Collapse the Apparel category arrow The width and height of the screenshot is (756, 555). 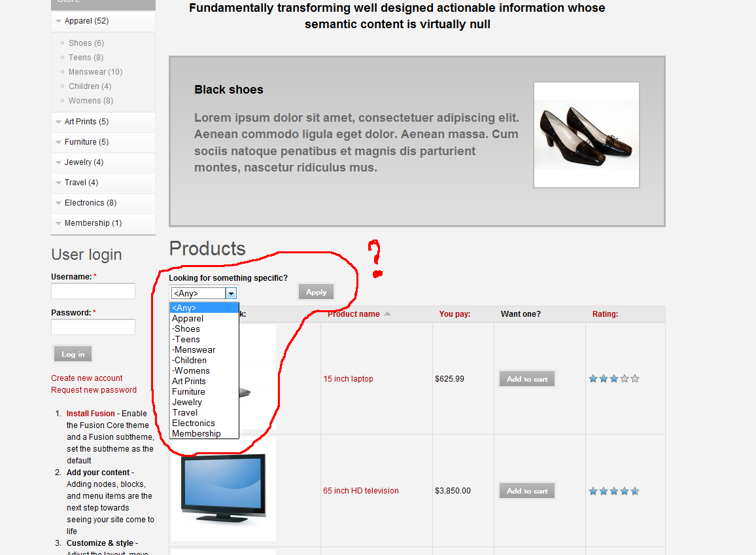point(59,22)
